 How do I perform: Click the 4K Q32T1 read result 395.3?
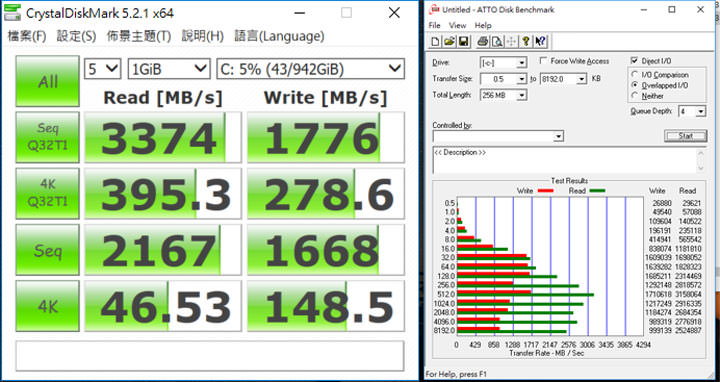click(163, 193)
